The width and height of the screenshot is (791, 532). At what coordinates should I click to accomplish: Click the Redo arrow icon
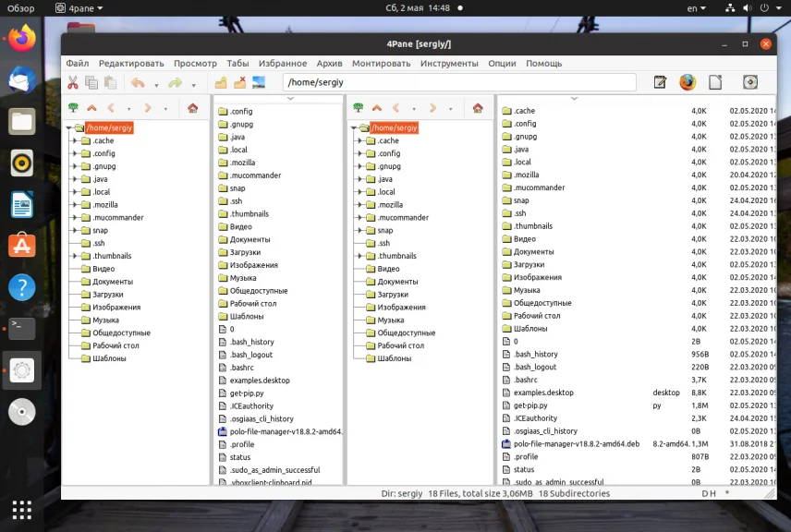tap(175, 83)
